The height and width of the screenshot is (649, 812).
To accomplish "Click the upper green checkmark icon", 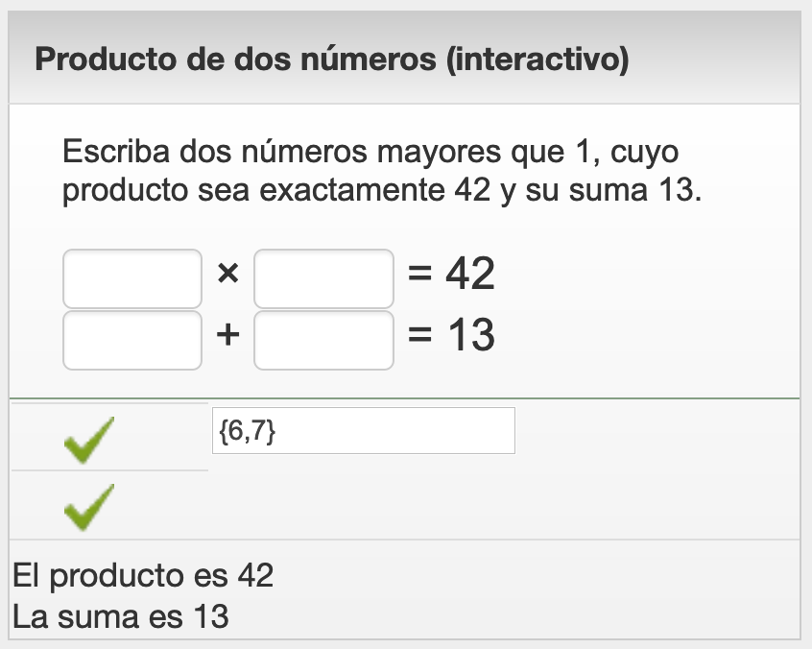I will coord(88,438).
